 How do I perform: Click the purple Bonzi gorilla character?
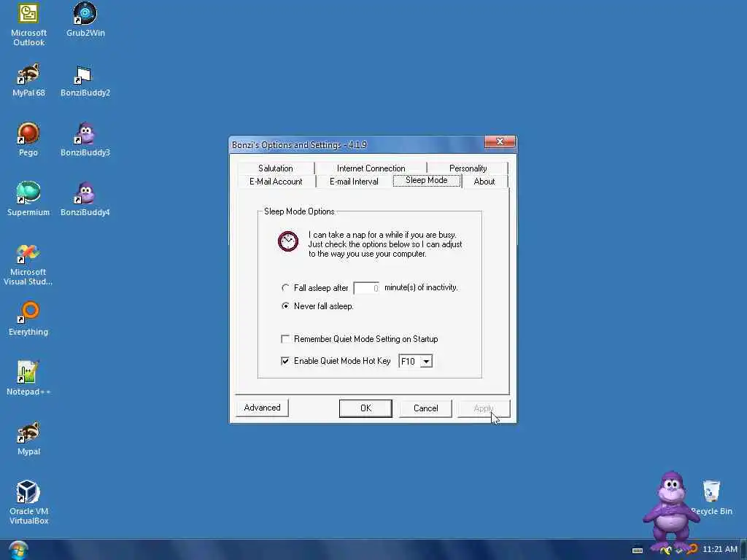(x=670, y=510)
